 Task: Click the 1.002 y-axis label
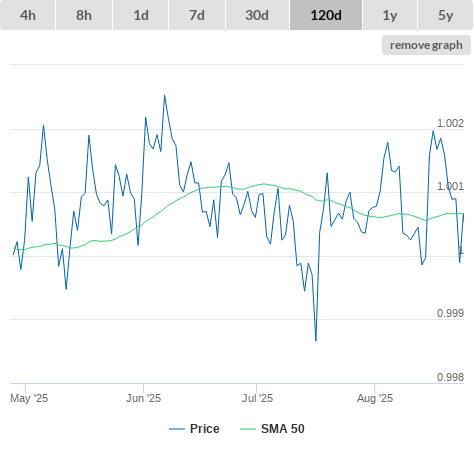pyautogui.click(x=450, y=123)
